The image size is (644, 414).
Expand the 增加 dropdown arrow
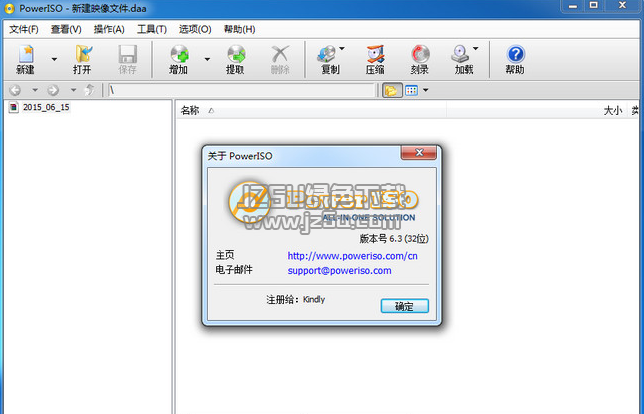pyautogui.click(x=207, y=60)
